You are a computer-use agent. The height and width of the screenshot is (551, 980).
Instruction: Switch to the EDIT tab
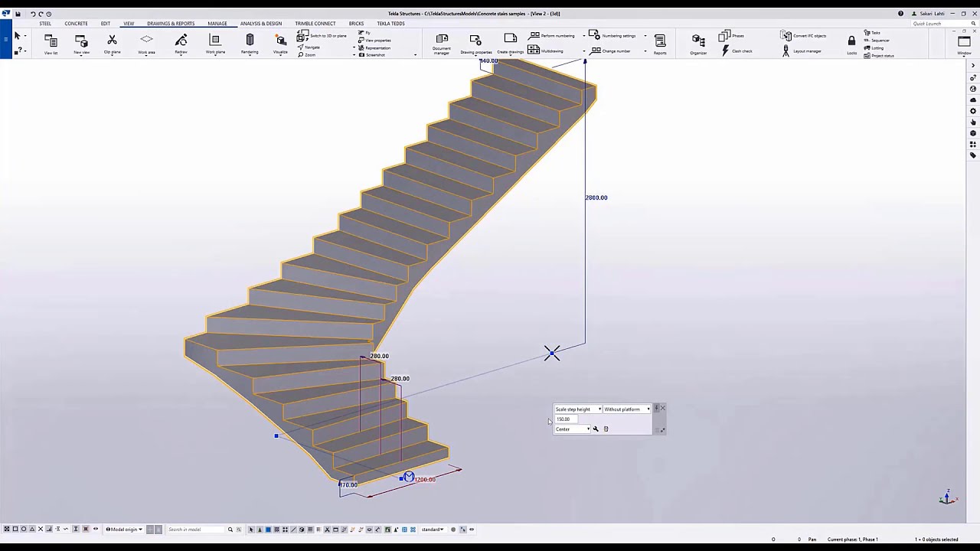(106, 24)
